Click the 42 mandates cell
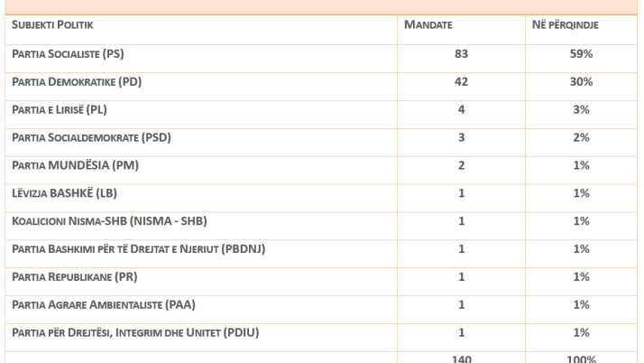 (463, 82)
